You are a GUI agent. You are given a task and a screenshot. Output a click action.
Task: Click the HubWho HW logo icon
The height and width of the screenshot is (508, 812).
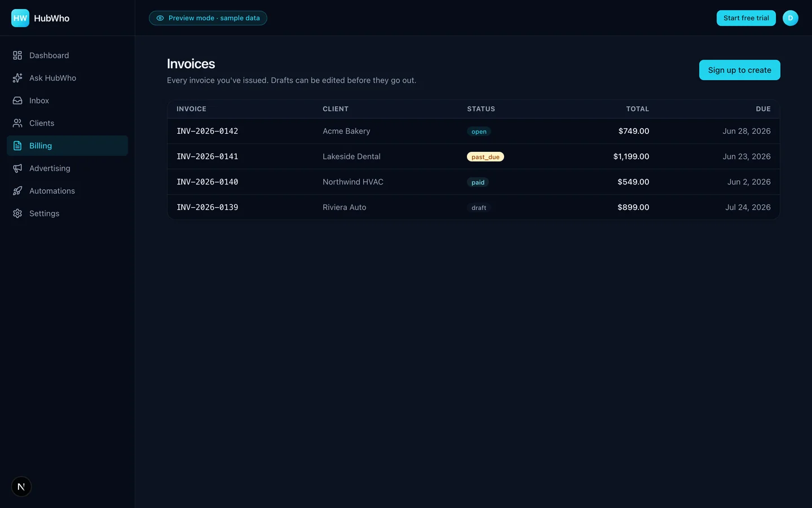[20, 18]
